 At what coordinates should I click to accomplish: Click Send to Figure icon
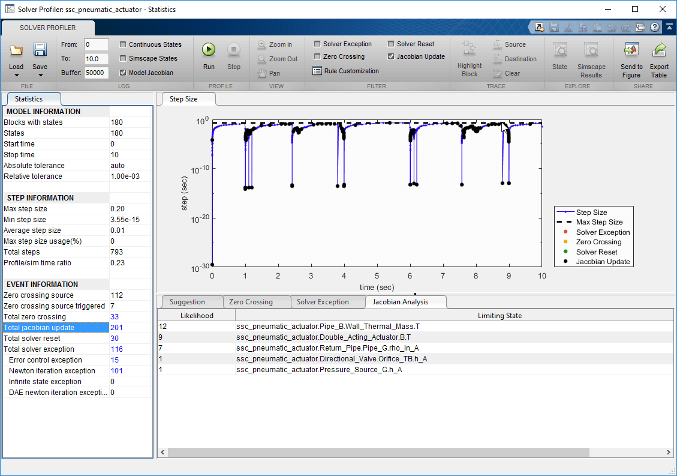point(631,54)
